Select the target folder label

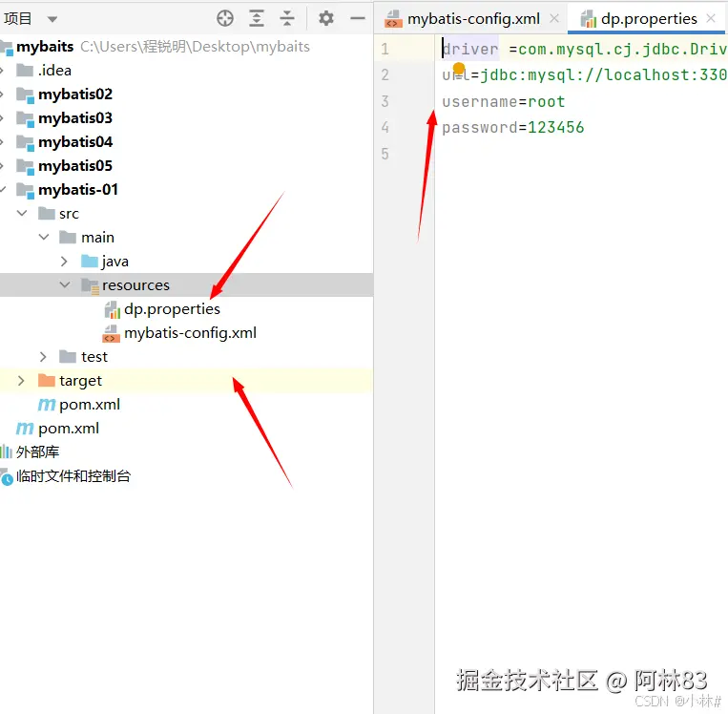80,381
